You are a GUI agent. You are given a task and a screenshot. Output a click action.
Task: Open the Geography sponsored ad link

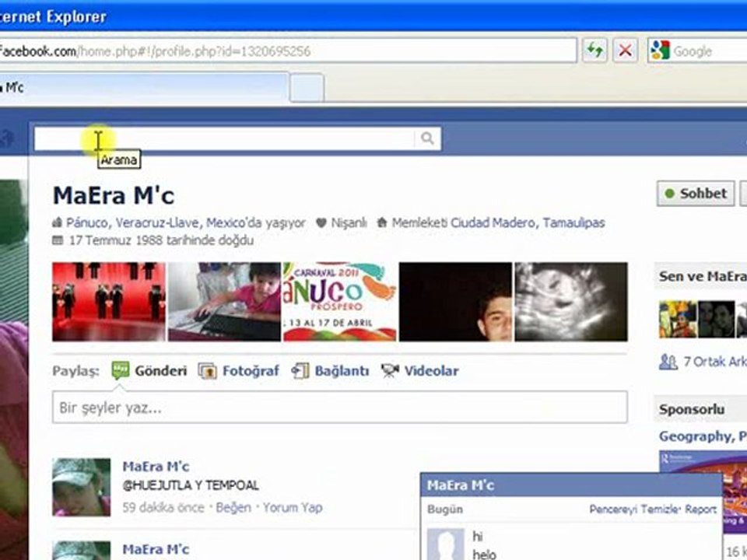(x=703, y=436)
